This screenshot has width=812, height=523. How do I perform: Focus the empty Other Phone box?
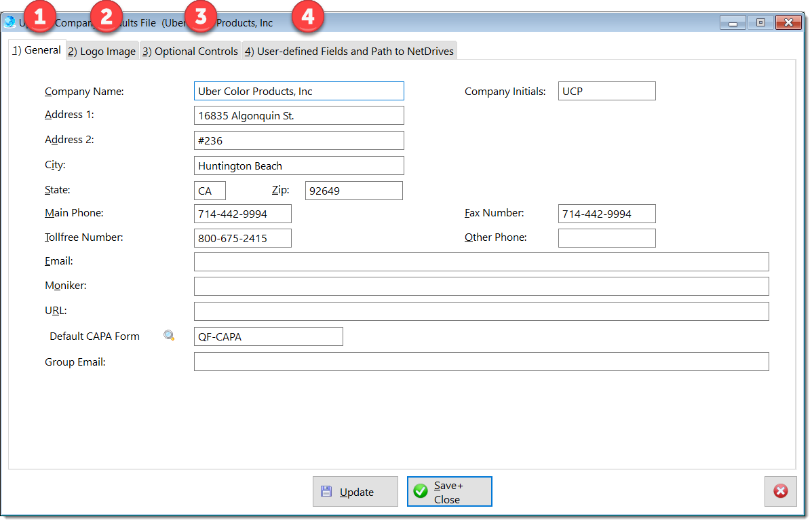(606, 238)
